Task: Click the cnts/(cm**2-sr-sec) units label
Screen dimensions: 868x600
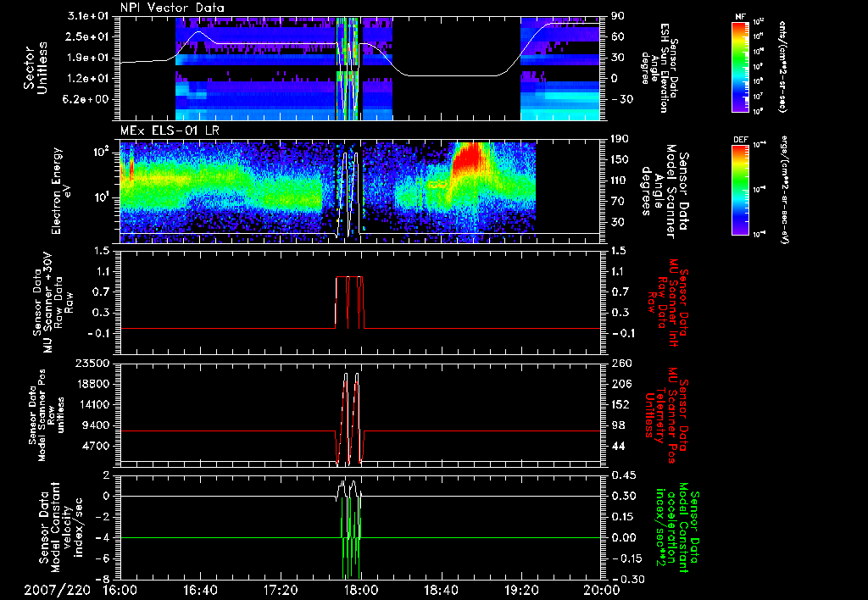Action: coord(782,66)
